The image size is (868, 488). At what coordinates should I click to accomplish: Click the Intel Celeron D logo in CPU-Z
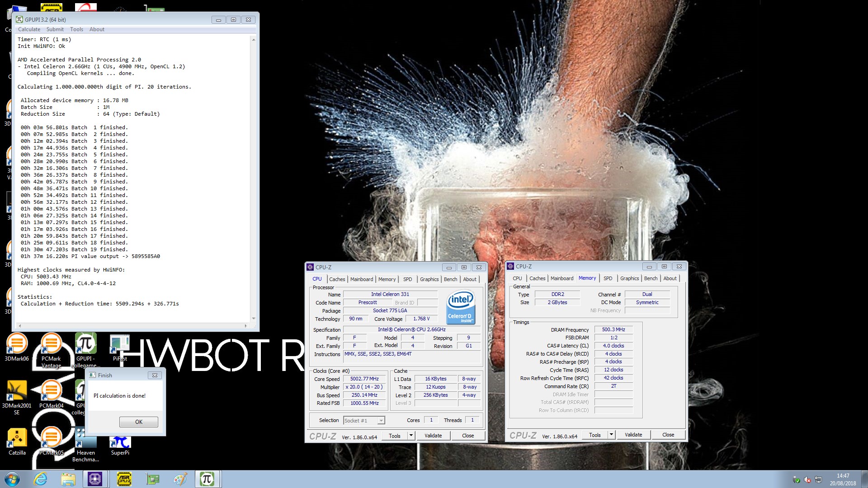click(x=460, y=308)
